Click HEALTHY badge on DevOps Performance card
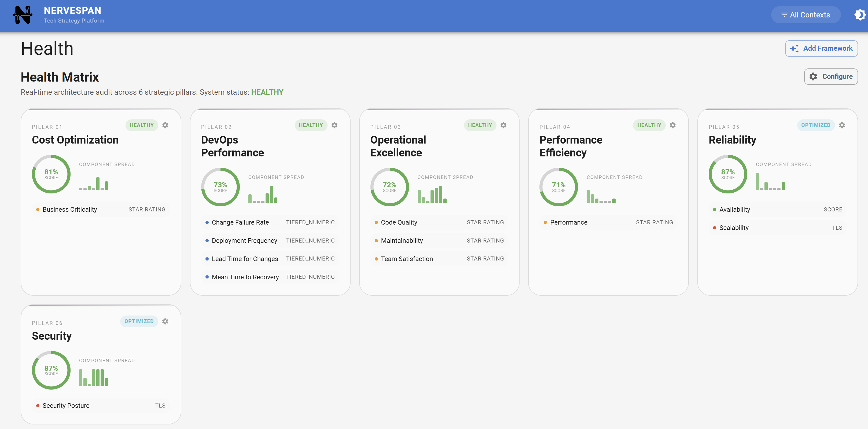The width and height of the screenshot is (868, 429). (x=311, y=125)
